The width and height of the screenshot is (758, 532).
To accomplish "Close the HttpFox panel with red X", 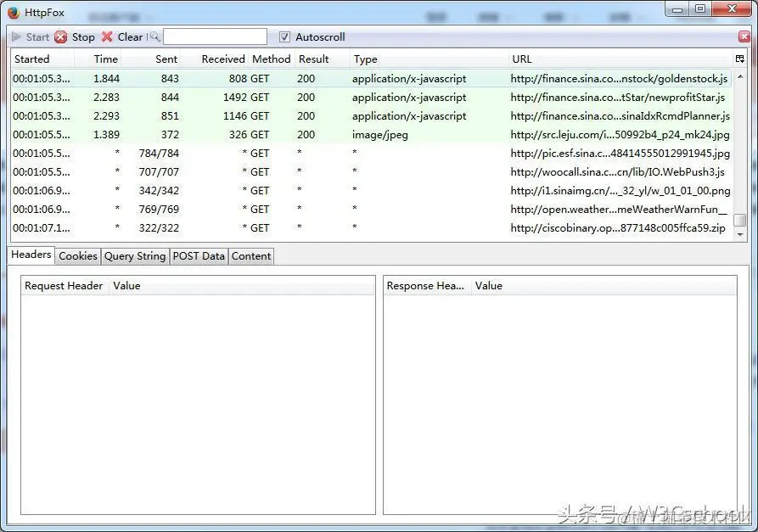I will pyautogui.click(x=744, y=36).
